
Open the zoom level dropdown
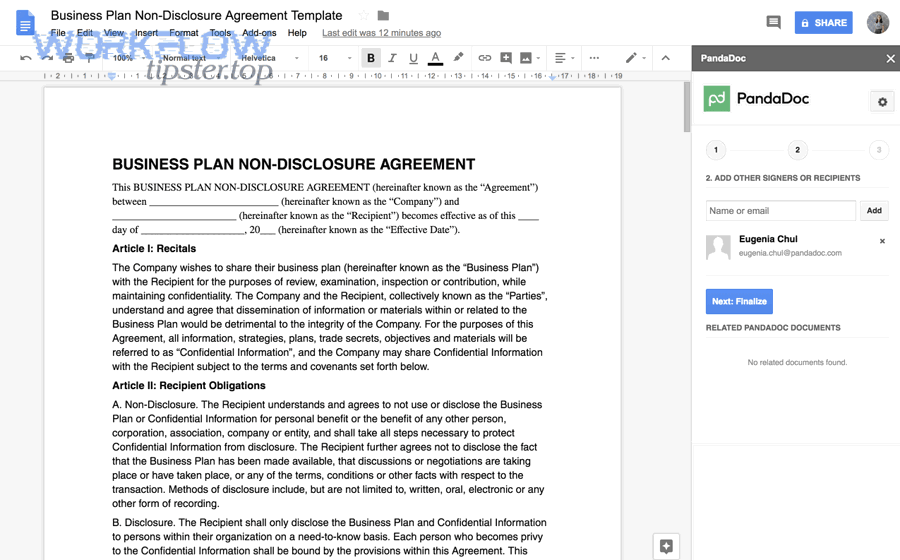click(130, 58)
